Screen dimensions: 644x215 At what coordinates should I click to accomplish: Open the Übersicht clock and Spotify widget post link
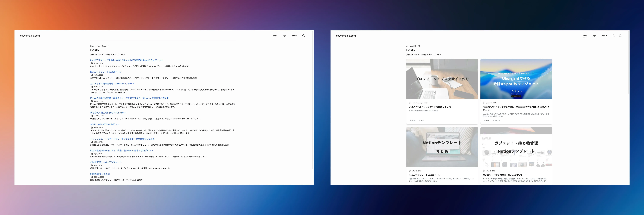[x=127, y=60]
